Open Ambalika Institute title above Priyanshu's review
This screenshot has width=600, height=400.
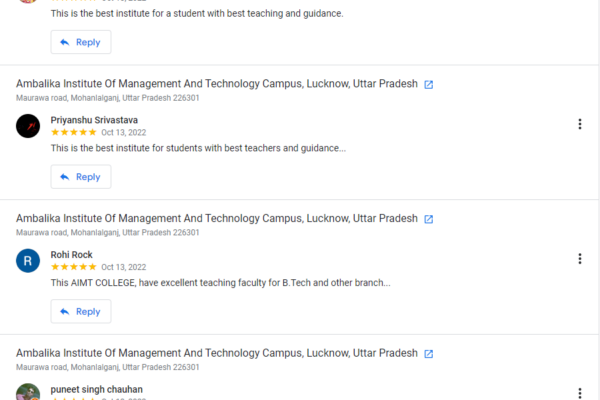[217, 84]
